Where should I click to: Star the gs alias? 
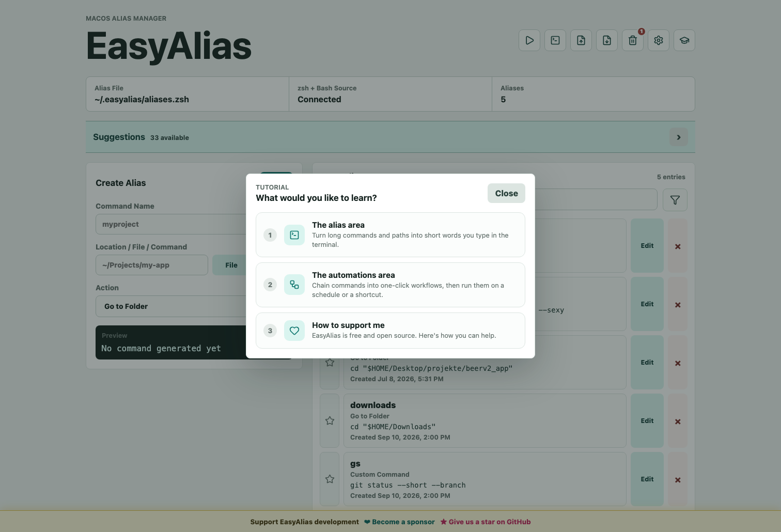[x=330, y=479]
